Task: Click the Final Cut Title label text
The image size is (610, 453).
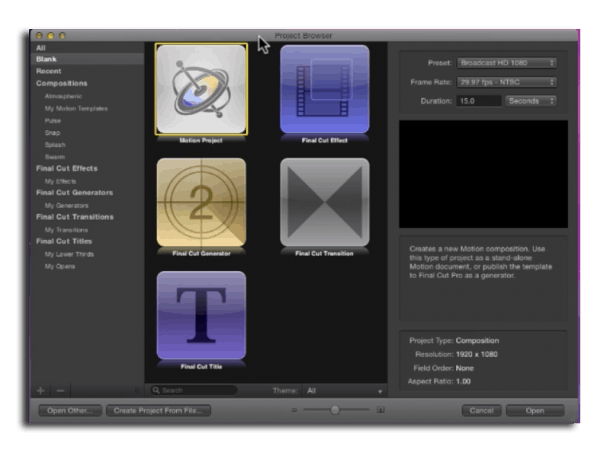Action: coord(201,367)
